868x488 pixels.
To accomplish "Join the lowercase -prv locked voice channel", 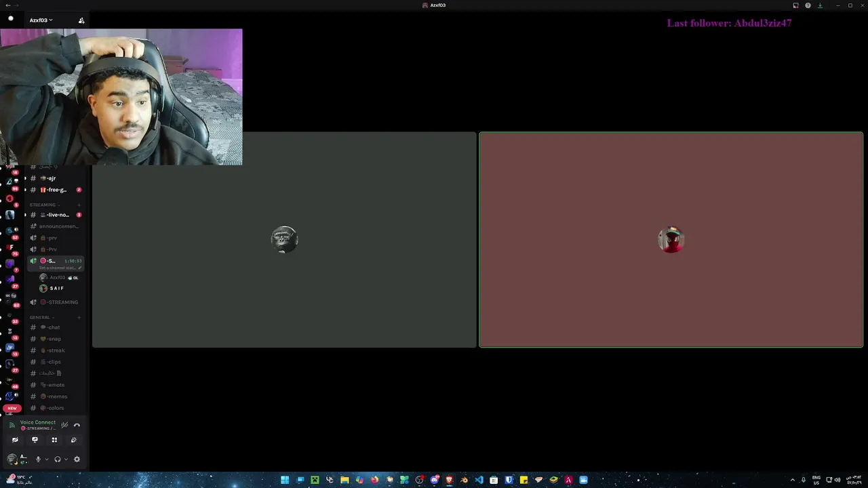I will 54,238.
